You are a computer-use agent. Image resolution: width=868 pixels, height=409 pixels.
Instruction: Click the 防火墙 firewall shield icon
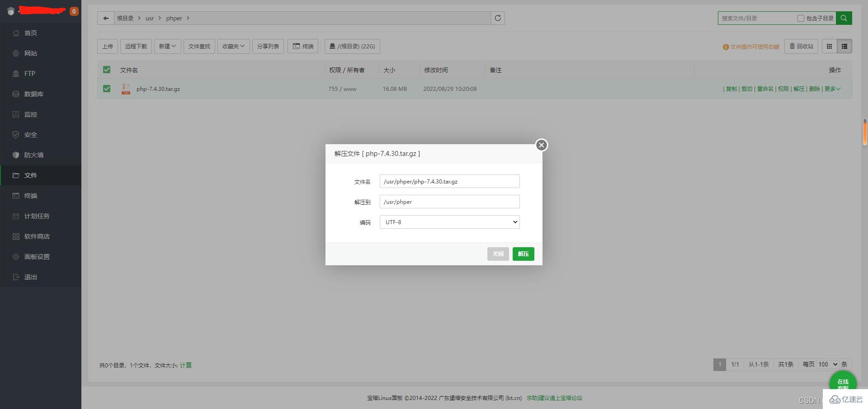click(x=16, y=155)
